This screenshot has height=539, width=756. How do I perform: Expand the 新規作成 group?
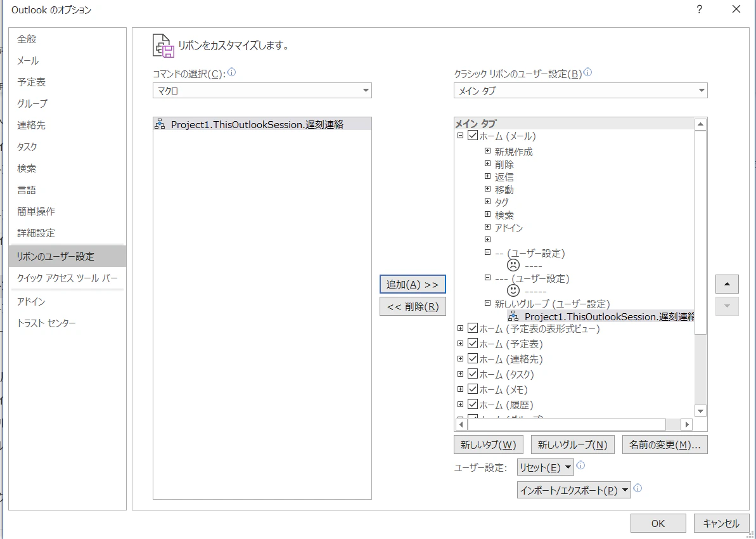click(487, 151)
